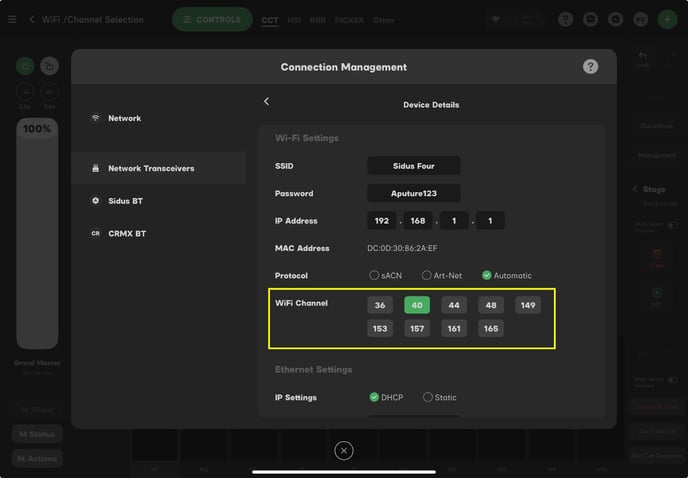
Task: Go back from Device Details
Action: click(266, 101)
